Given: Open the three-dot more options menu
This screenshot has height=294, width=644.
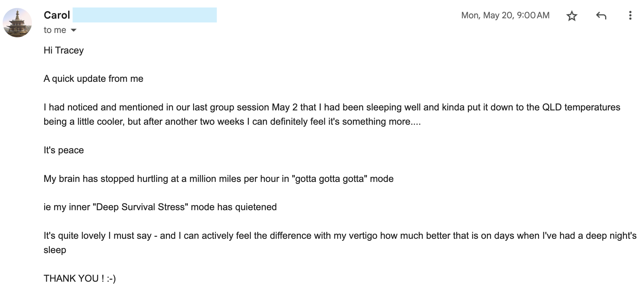Looking at the screenshot, I should [630, 16].
